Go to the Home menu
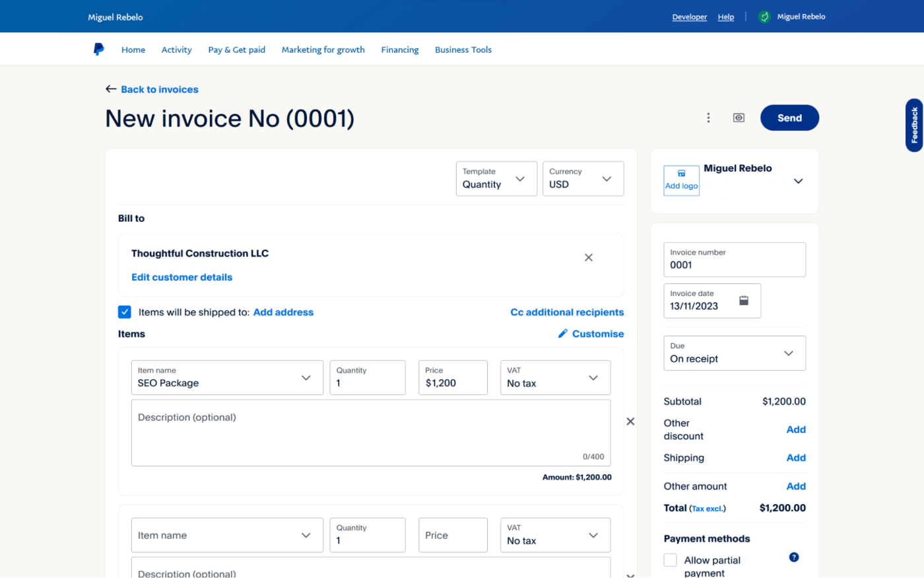The height and width of the screenshot is (578, 924). coord(133,50)
